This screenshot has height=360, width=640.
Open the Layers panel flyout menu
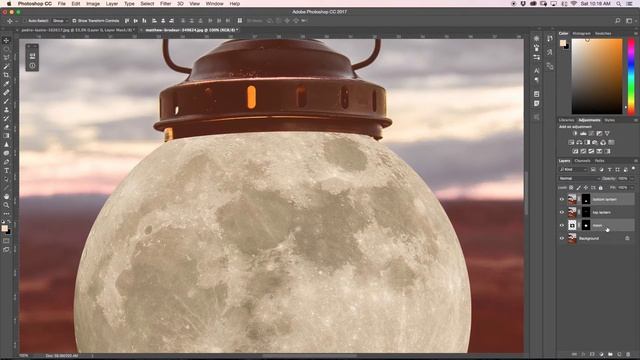pyautogui.click(x=636, y=161)
